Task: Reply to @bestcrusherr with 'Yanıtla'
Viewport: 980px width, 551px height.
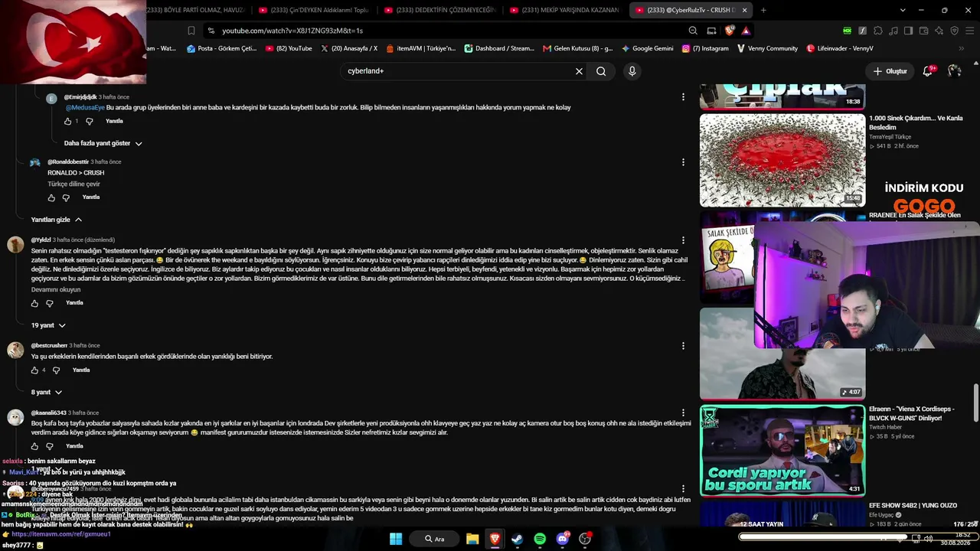Action: pos(81,370)
